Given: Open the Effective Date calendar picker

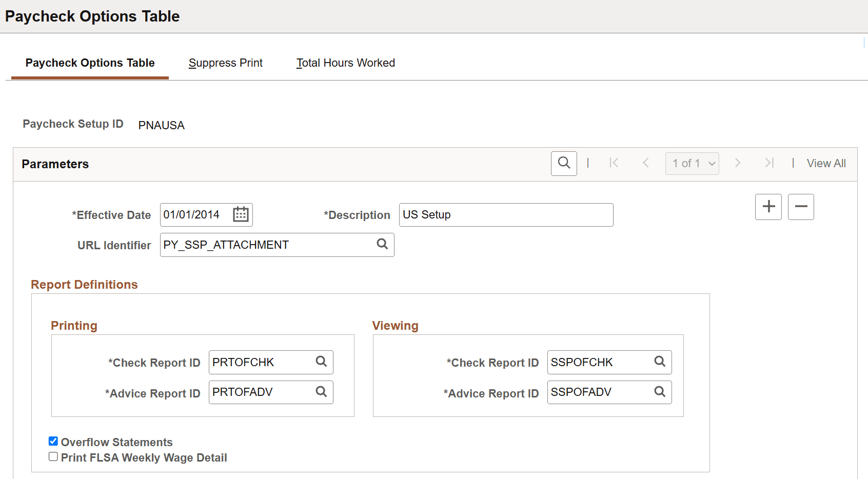Looking at the screenshot, I should (x=241, y=214).
